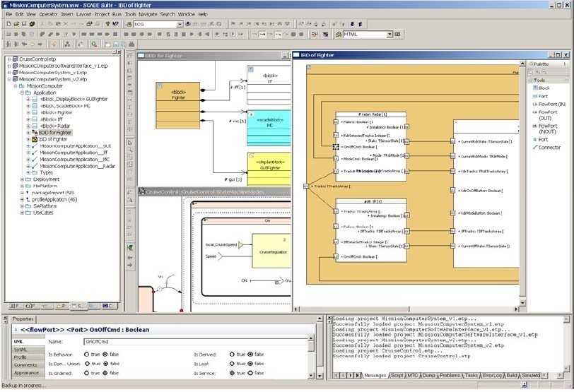Screen dimensions: 574x392
Task: Pick the Part tool from Palette
Action: click(x=541, y=96)
